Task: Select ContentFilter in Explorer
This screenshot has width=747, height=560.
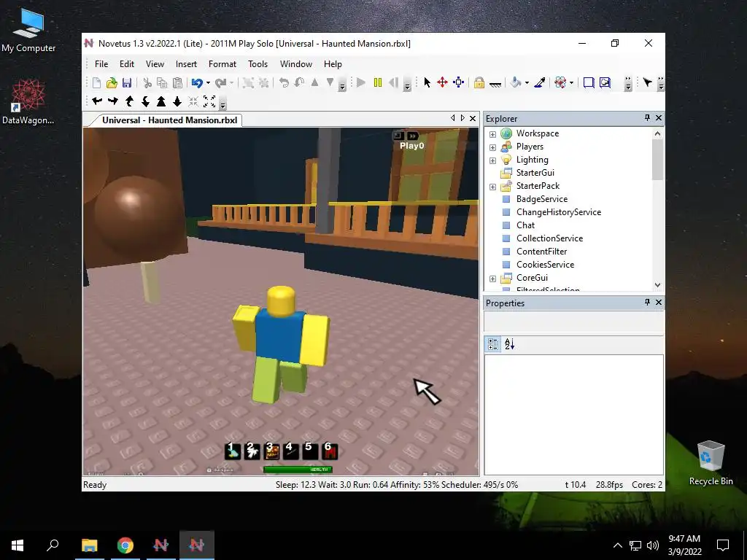Action: (542, 252)
